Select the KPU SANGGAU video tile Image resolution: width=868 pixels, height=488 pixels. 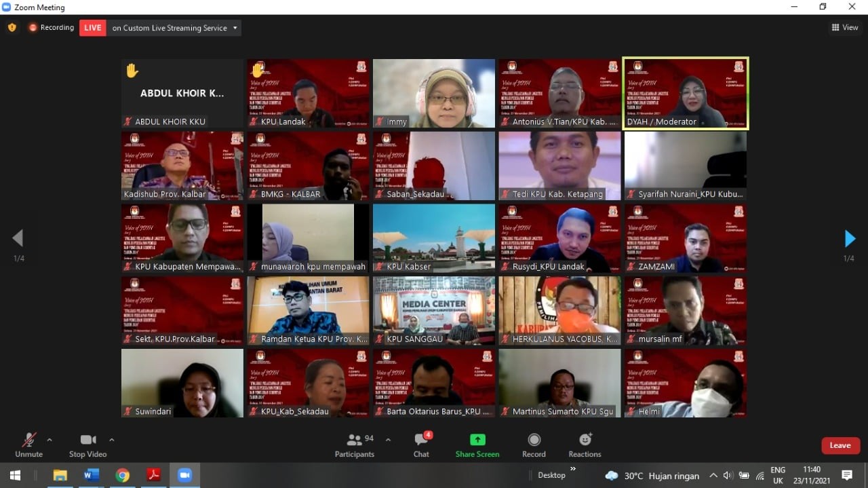434,311
